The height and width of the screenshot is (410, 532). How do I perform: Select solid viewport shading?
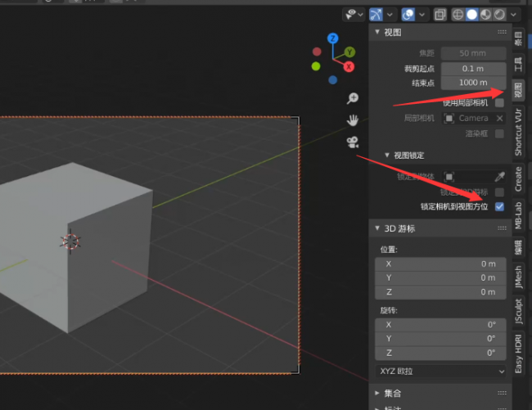click(x=472, y=15)
